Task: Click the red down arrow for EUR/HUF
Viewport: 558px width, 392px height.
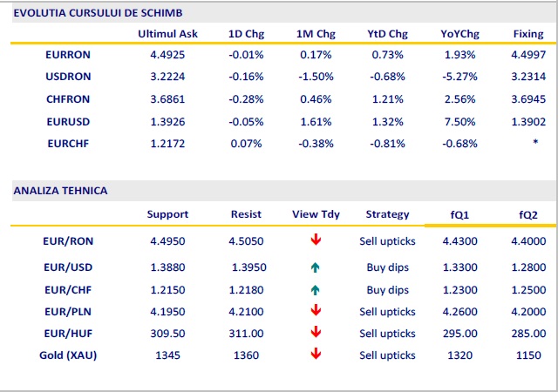Action: (x=316, y=333)
